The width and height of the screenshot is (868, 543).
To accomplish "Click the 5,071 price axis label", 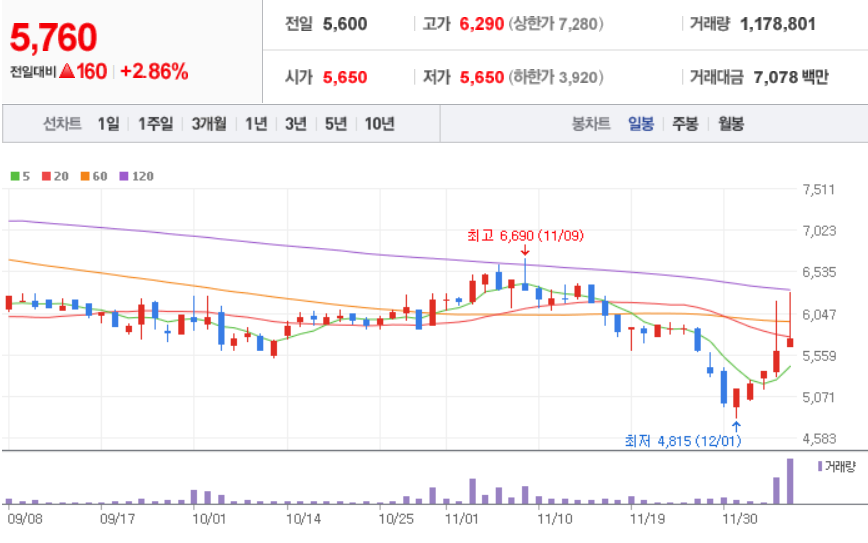I will point(819,397).
